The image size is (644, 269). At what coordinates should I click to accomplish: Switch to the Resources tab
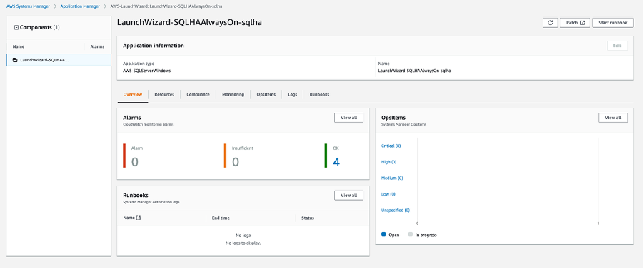click(x=164, y=94)
